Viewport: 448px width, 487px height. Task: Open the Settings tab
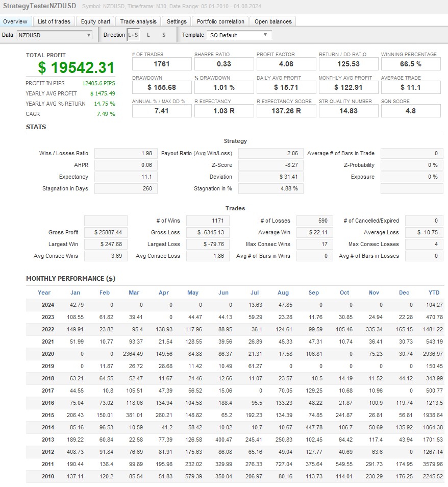pos(177,21)
